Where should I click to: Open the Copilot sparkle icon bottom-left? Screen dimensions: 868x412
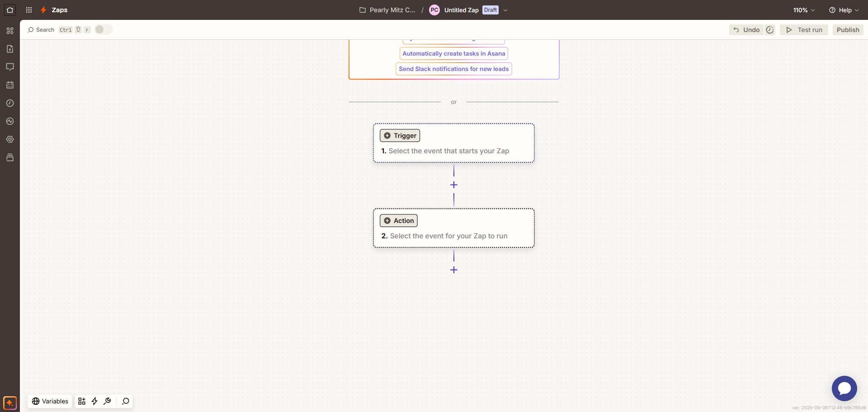[x=9, y=402]
